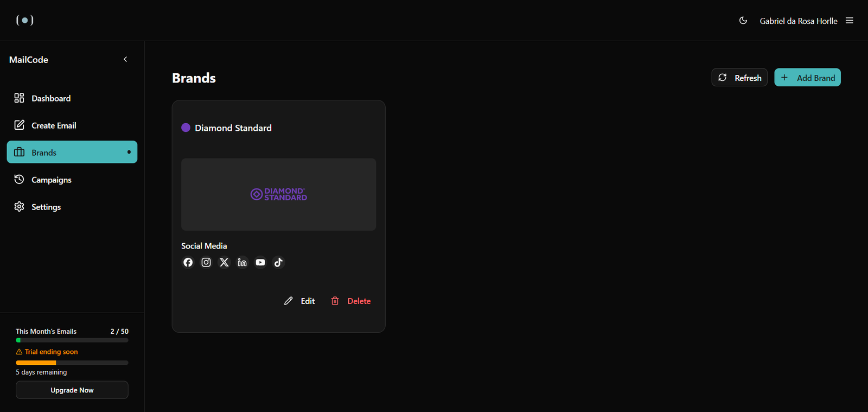Click the Refresh button
The width and height of the screenshot is (868, 412).
[x=739, y=78]
